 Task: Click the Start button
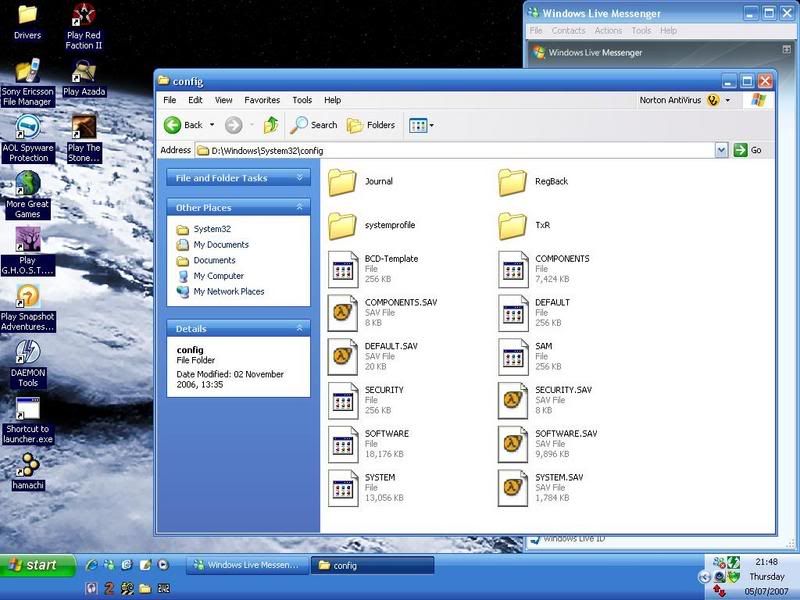pos(37,565)
